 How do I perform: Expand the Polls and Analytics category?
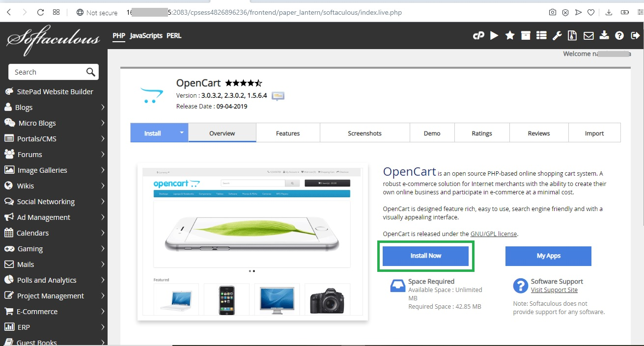click(103, 280)
